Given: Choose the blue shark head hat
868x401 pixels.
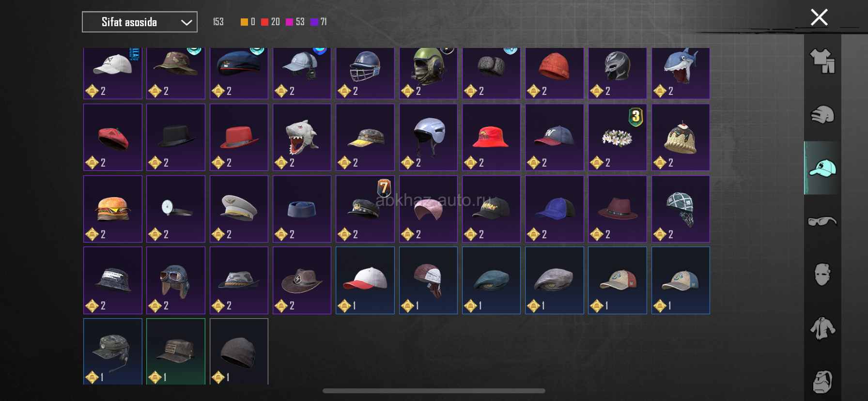Looking at the screenshot, I should click(x=681, y=73).
